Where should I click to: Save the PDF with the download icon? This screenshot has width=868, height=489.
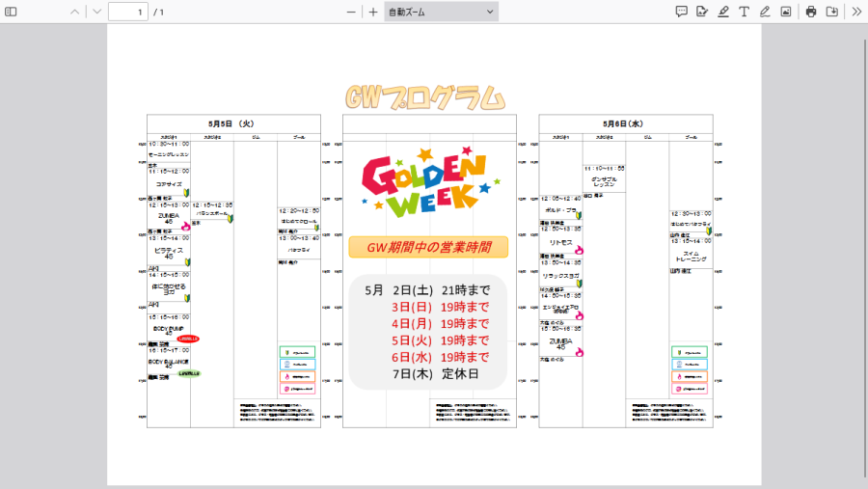coord(832,12)
